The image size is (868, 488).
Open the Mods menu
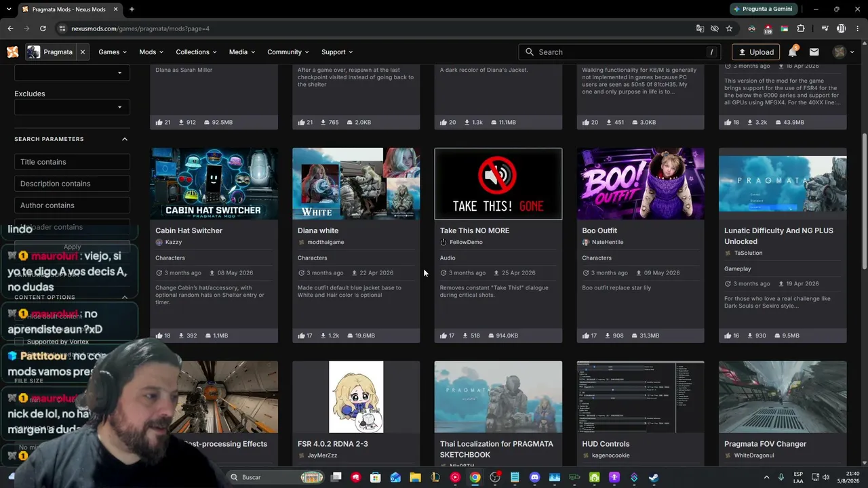click(151, 52)
